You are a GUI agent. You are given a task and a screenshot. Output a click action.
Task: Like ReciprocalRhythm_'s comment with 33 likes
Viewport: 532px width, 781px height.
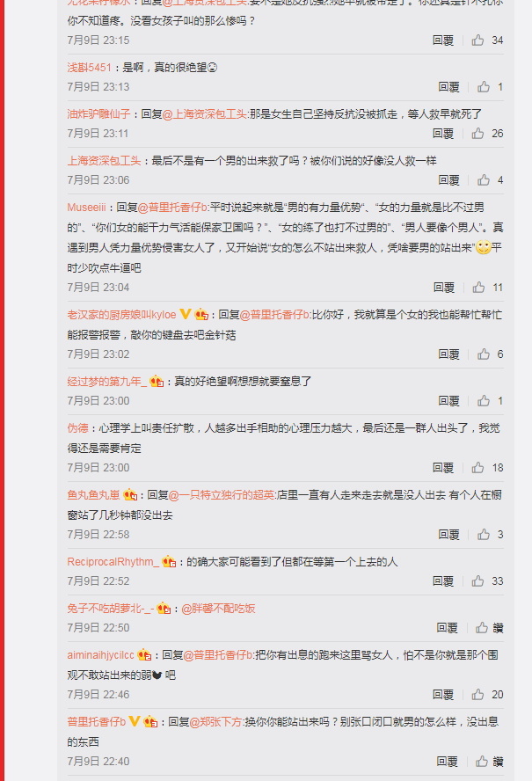[477, 581]
